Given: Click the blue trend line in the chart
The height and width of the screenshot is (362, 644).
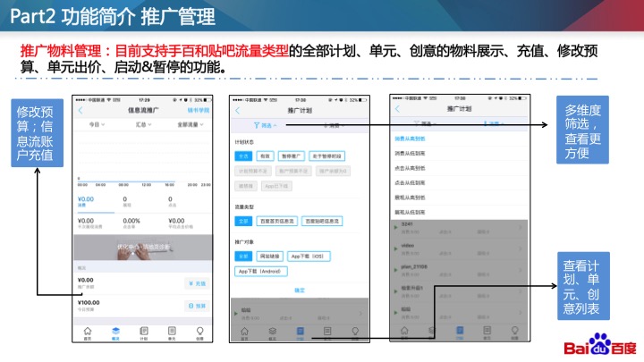Looking at the screenshot, I should point(126,181).
